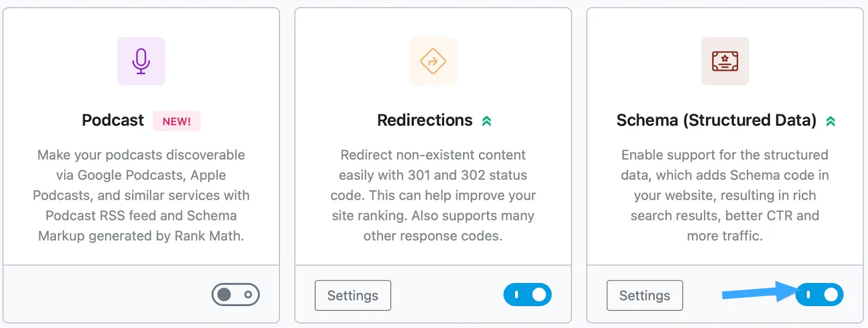Click the Schema description paragraph
Screen dimensions: 868x328
[725, 195]
